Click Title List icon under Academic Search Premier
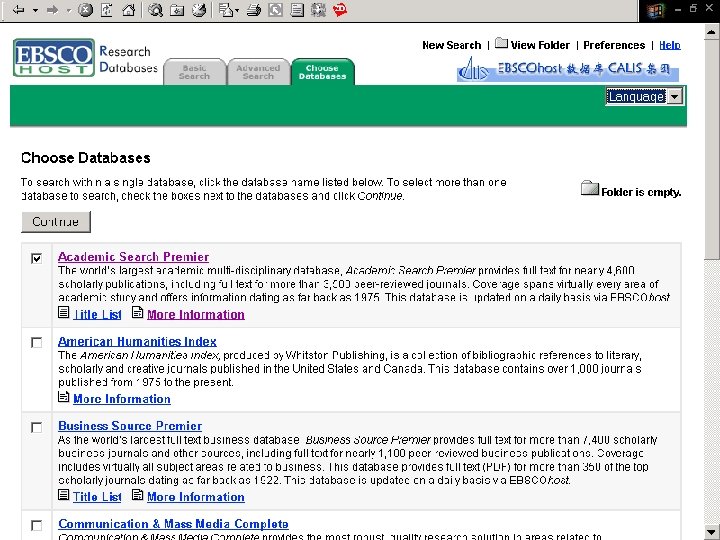720x540 pixels. (64, 313)
